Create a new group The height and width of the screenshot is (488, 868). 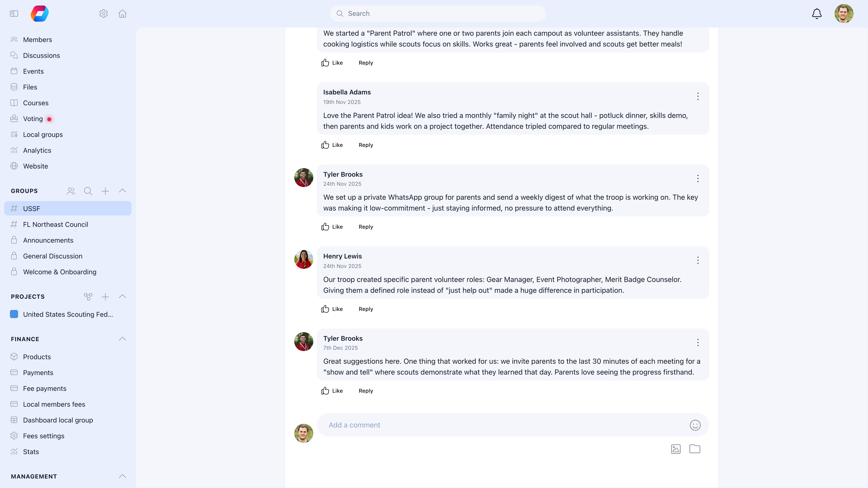[x=105, y=191]
